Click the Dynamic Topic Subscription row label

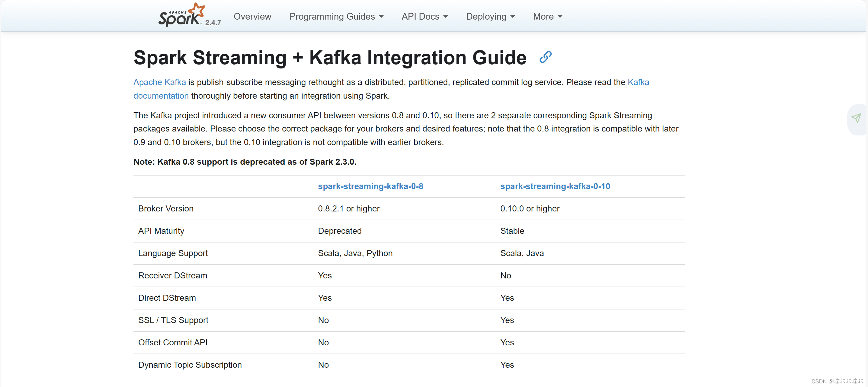pyautogui.click(x=190, y=365)
